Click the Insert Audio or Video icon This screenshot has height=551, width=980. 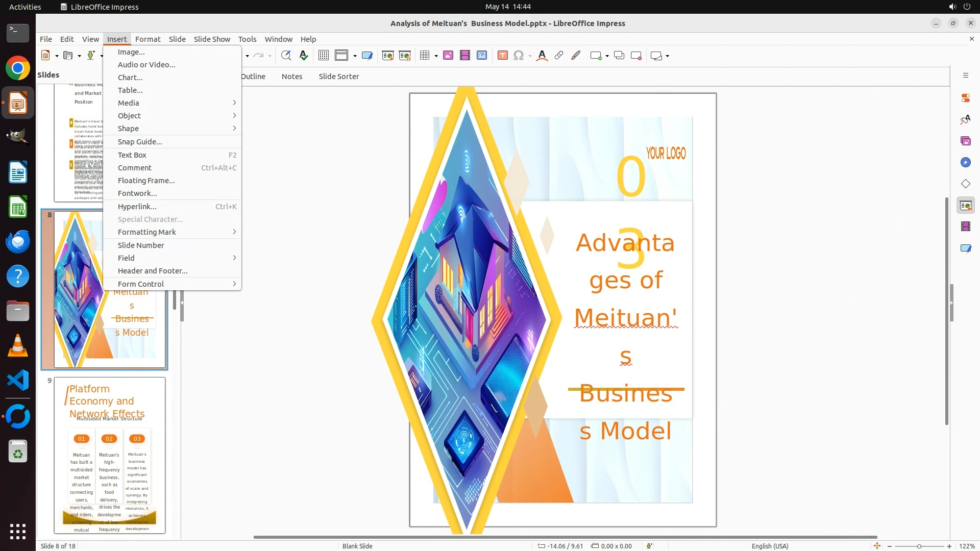coord(464,56)
